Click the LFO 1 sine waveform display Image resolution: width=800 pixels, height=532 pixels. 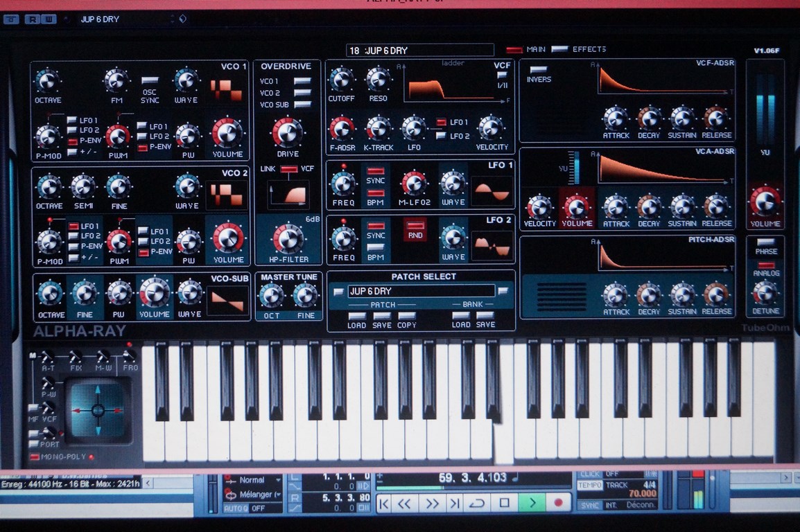[x=492, y=192]
